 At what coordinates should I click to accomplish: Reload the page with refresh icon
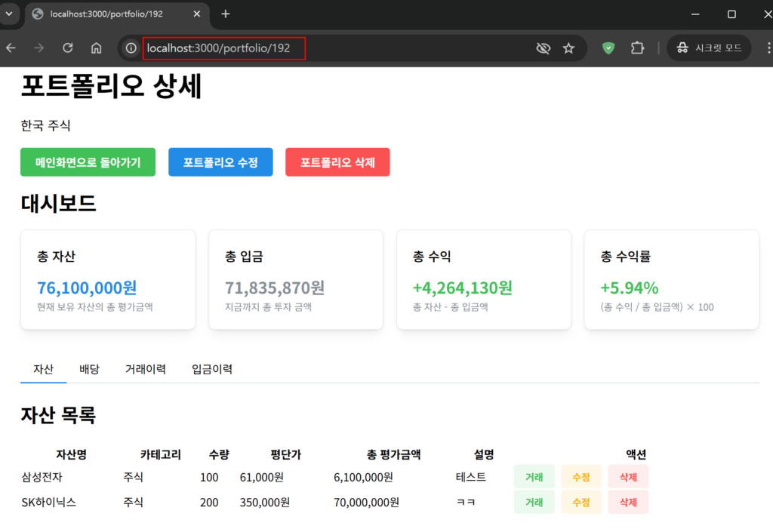68,48
